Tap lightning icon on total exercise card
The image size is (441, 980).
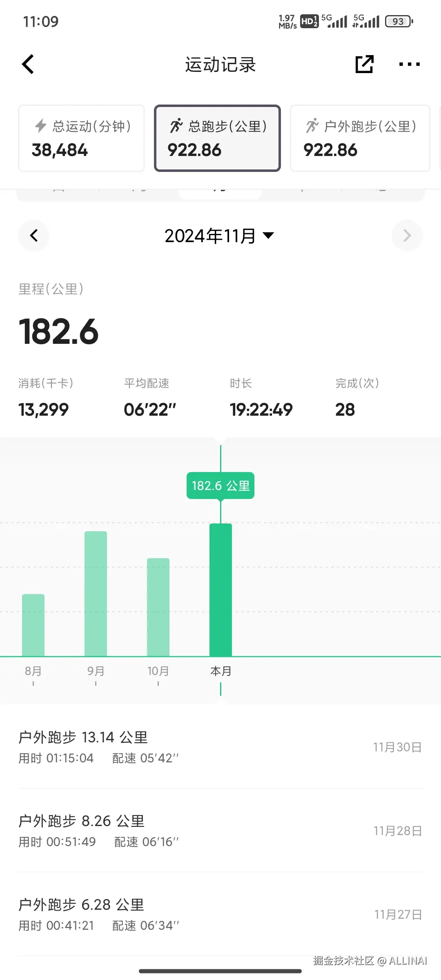pyautogui.click(x=40, y=126)
